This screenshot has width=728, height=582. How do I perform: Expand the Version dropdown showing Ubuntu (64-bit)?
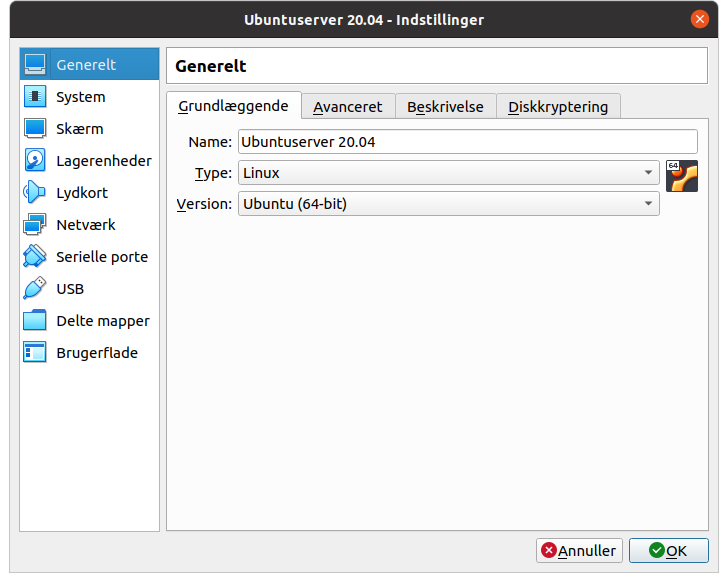448,204
